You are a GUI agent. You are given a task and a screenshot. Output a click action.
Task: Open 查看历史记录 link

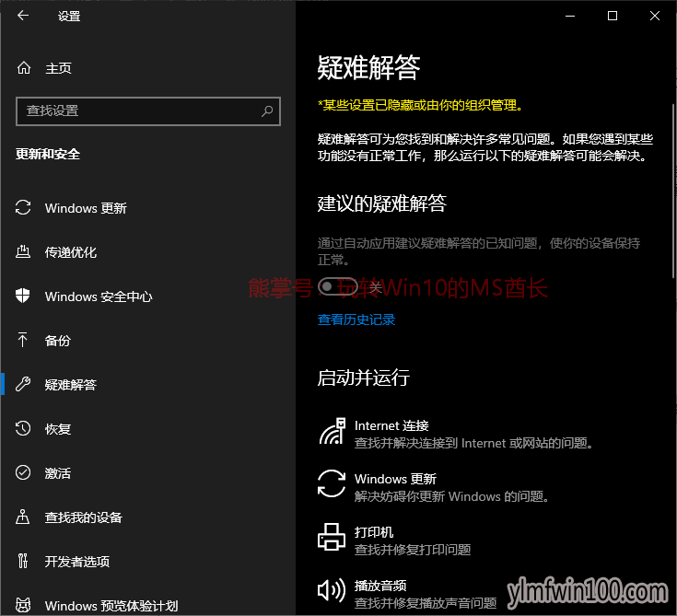(356, 320)
